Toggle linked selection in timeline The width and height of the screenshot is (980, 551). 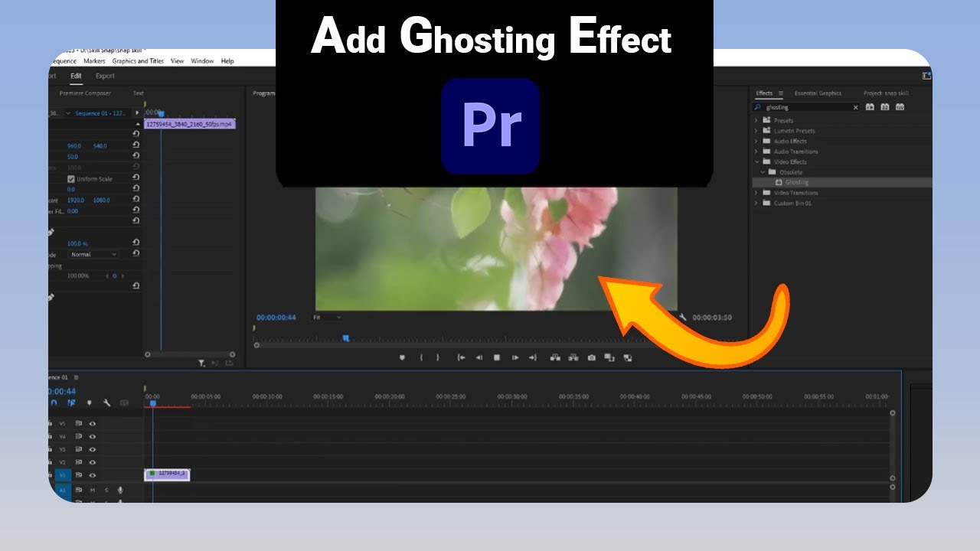71,403
